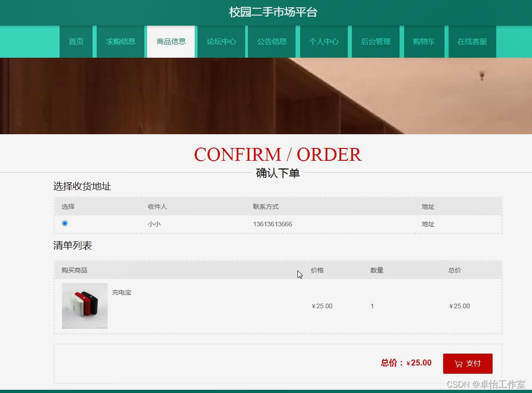
Task: Click the 选择收货地址 heading
Action: 82,186
